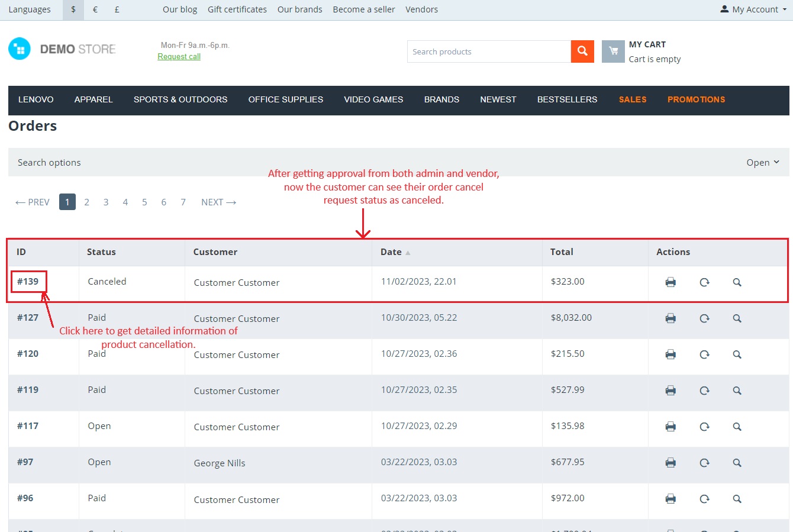Click the orange search button
The height and width of the screenshot is (532, 793).
582,51
